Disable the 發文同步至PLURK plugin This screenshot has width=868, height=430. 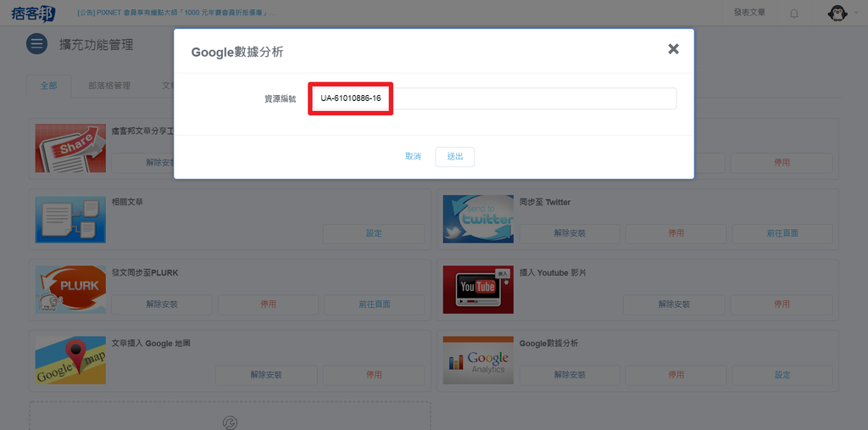268,304
